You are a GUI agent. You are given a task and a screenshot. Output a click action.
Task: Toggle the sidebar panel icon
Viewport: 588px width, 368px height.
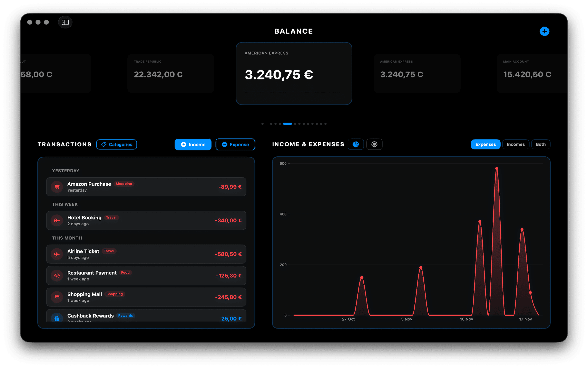click(65, 22)
